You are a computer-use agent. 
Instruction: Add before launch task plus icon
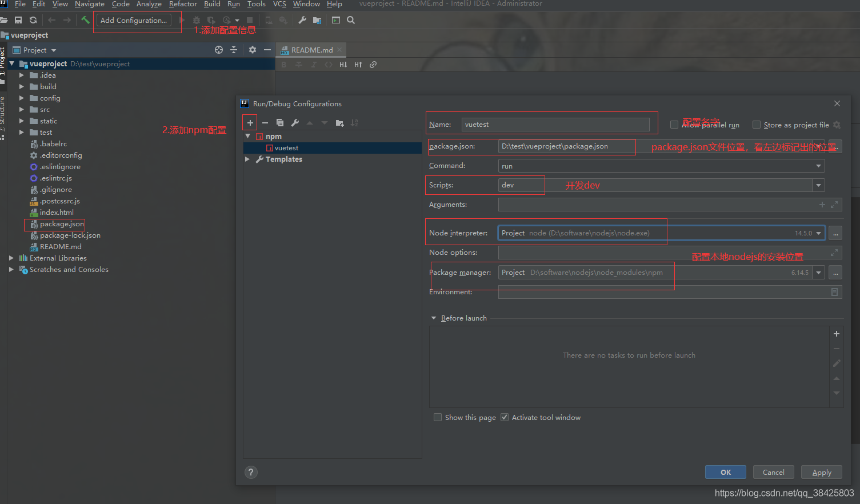837,334
